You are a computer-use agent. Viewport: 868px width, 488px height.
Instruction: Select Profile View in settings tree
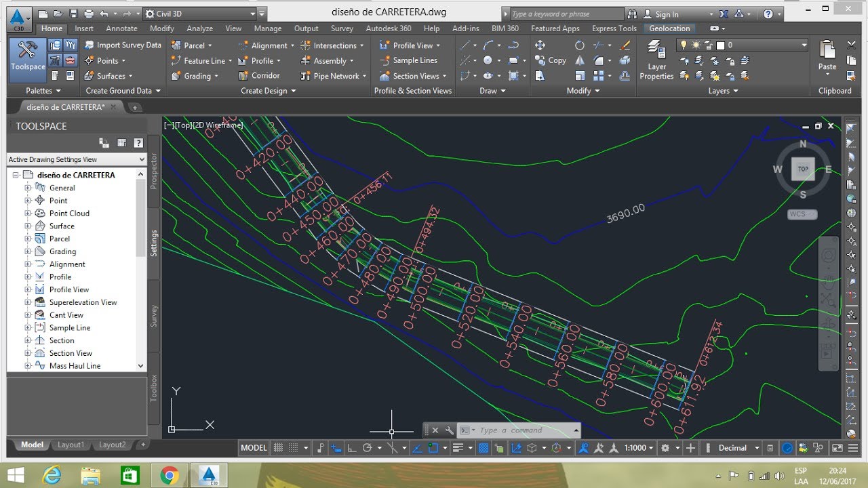pyautogui.click(x=69, y=289)
